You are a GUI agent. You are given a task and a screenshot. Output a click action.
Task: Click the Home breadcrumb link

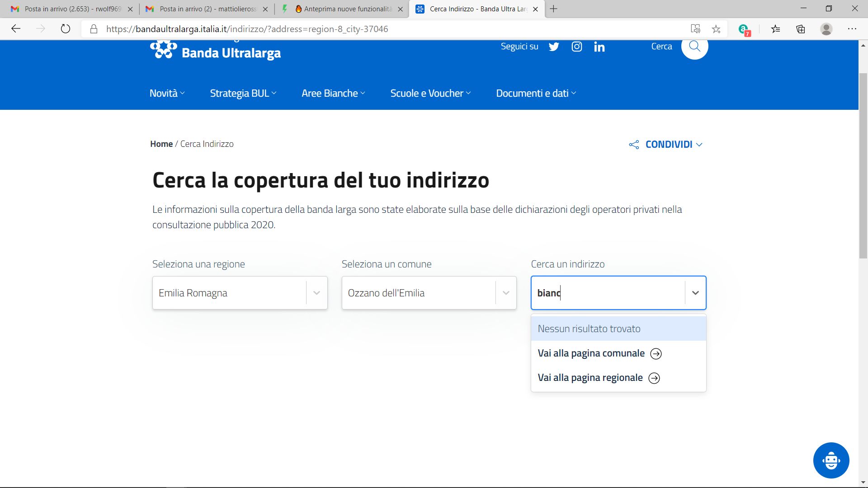click(x=161, y=144)
